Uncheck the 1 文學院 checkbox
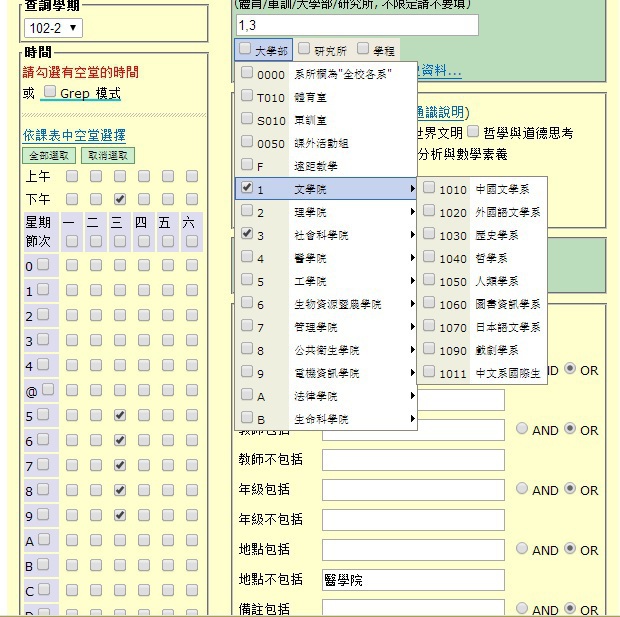 point(247,187)
